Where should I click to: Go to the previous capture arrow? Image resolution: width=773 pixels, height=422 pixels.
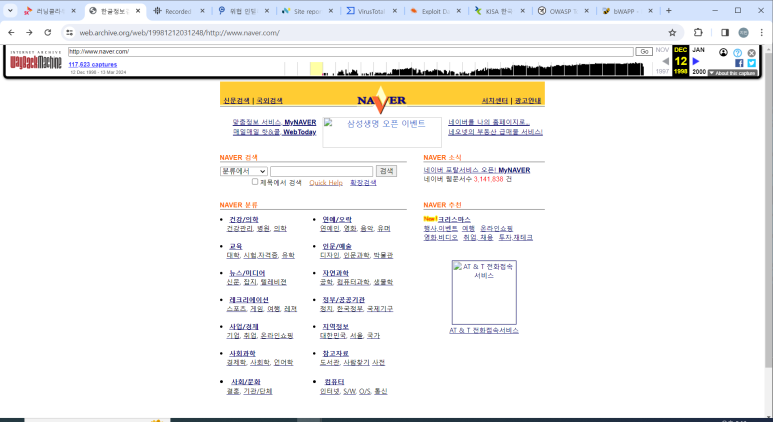[x=665, y=61]
